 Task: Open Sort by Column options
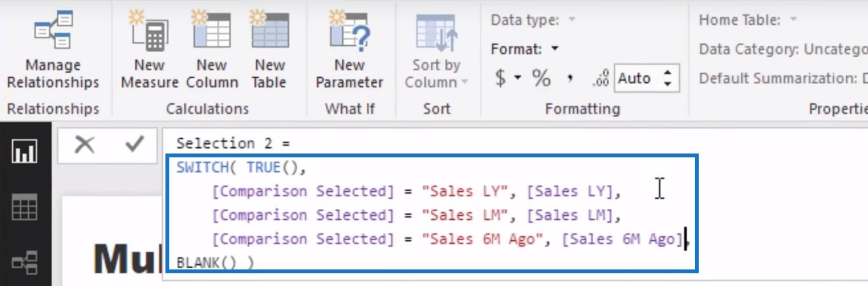(x=437, y=50)
